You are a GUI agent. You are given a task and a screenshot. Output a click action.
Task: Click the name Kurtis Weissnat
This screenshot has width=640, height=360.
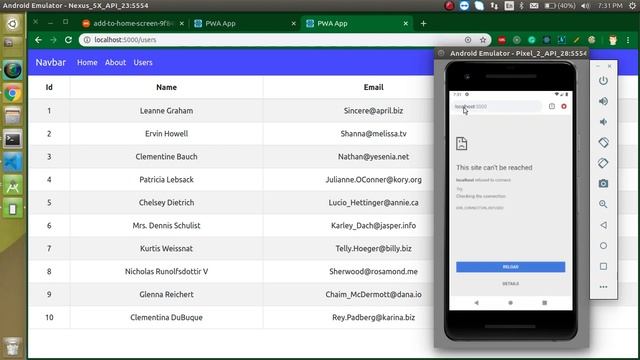coord(167,248)
